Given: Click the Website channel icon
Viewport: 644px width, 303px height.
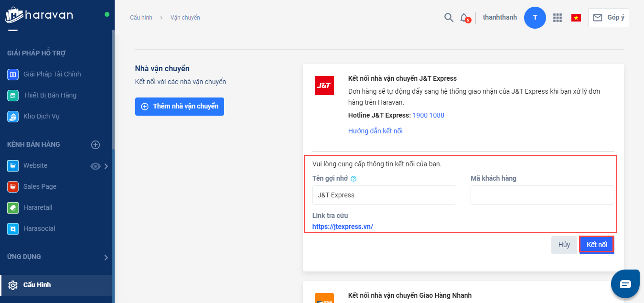Looking at the screenshot, I should 13,165.
